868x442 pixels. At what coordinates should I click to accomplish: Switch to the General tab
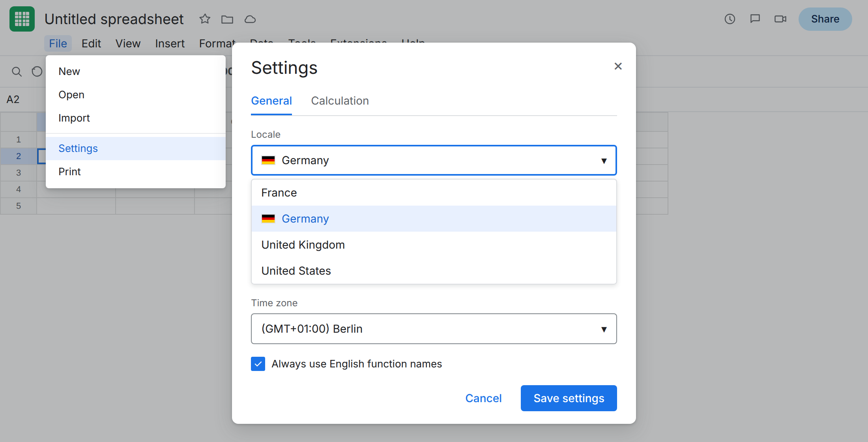(x=271, y=101)
